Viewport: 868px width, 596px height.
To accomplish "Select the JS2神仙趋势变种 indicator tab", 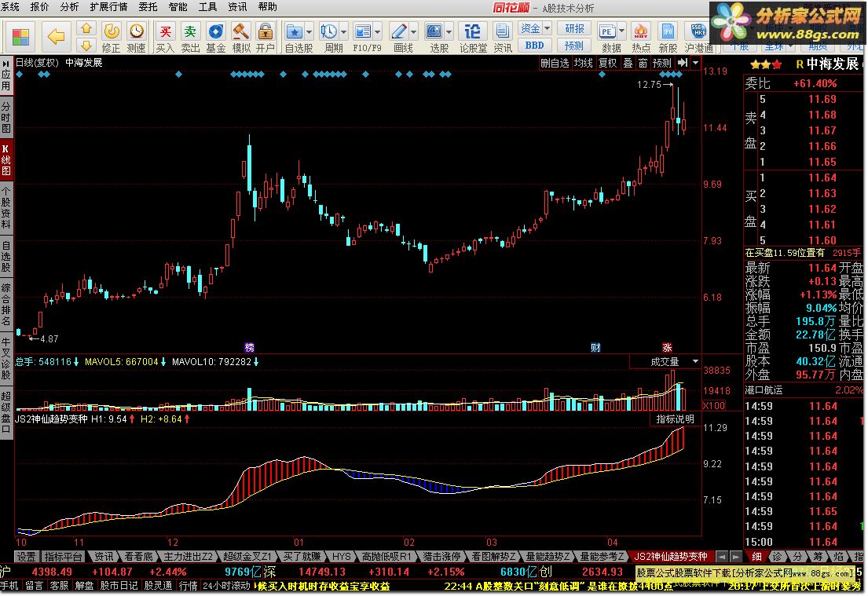I will (670, 556).
